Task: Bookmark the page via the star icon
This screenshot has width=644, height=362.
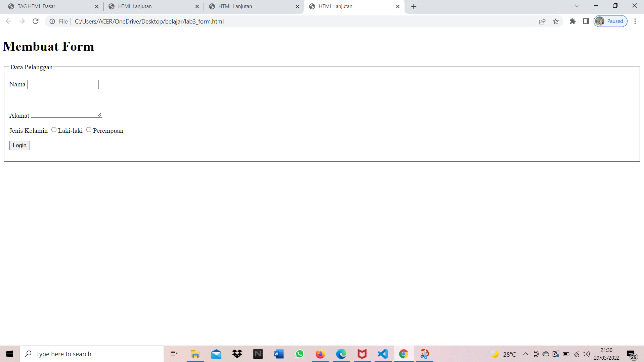Action: [556, 21]
